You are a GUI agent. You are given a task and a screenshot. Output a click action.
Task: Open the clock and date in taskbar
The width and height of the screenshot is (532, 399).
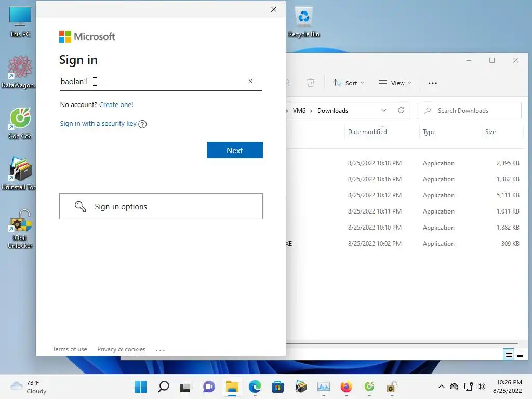[x=508, y=387]
